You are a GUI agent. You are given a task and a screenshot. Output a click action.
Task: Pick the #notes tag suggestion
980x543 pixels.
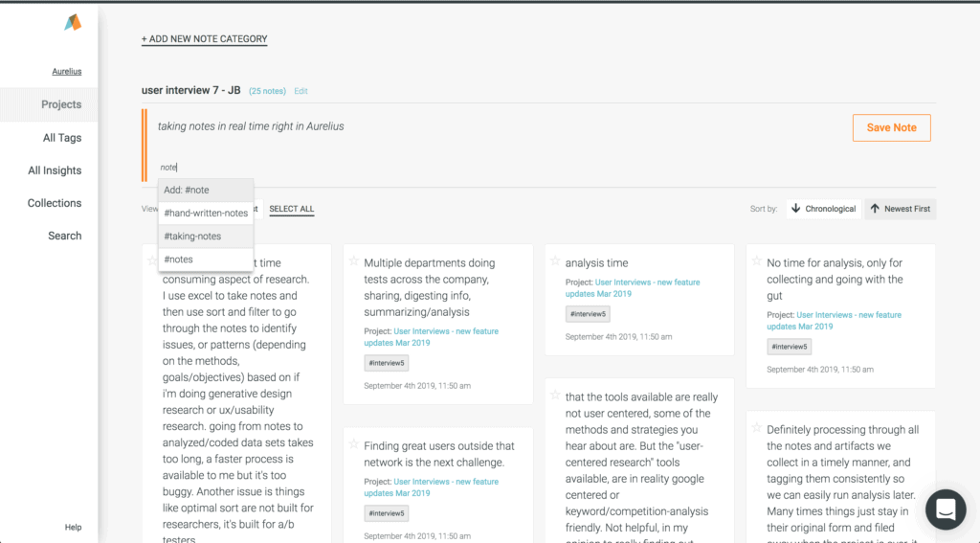point(206,260)
